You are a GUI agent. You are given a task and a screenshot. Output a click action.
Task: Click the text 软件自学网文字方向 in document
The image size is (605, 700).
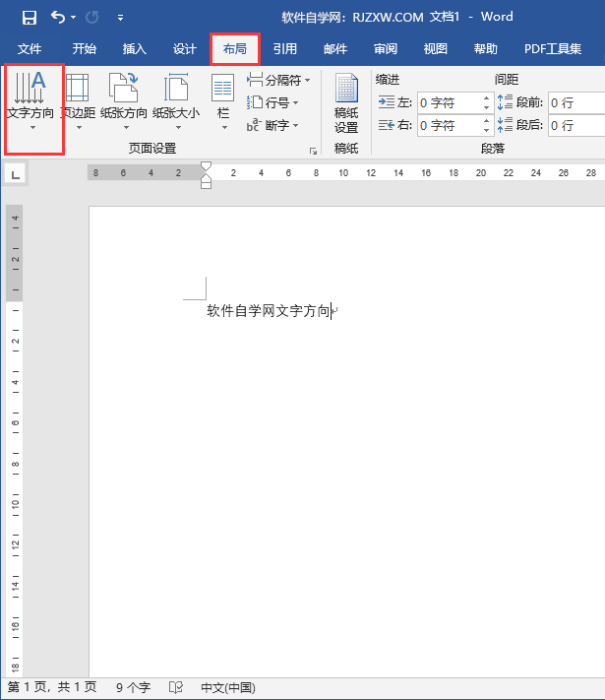pos(269,311)
